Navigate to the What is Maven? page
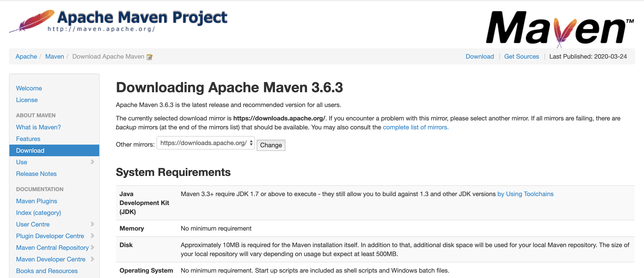Screen dimensions: 644x278 click(x=38, y=127)
